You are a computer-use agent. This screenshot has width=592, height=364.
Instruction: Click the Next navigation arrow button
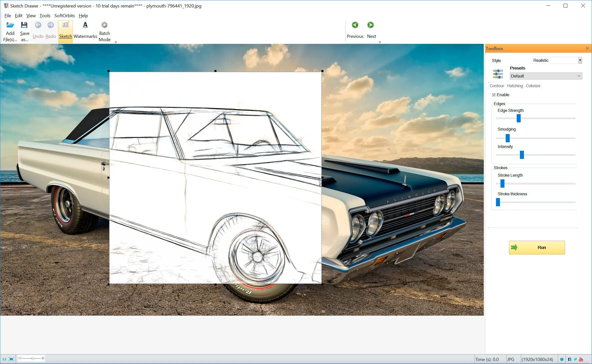coord(370,25)
